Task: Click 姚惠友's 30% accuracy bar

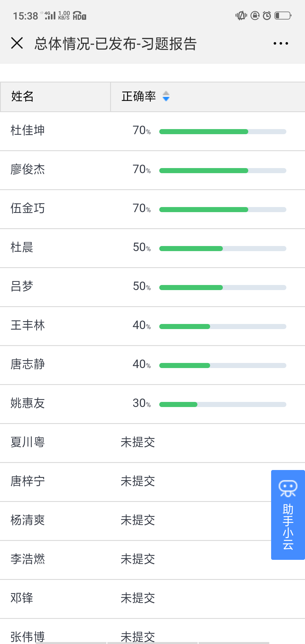Action: (223, 404)
